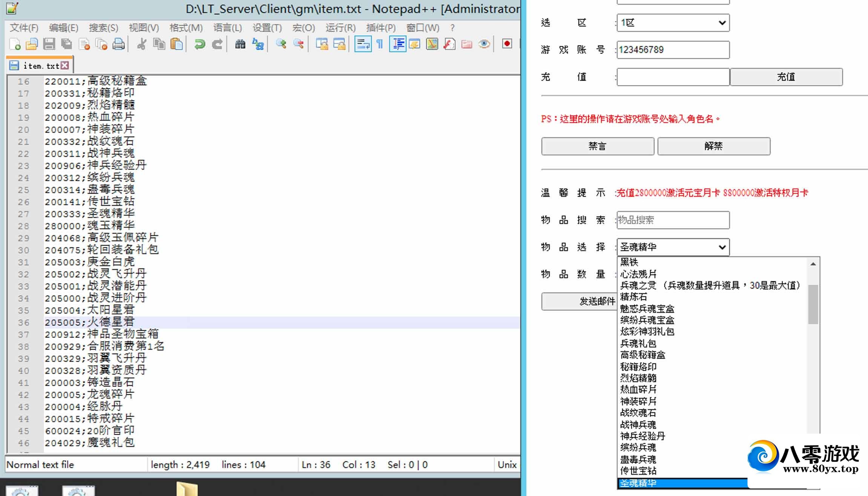Open the 物品选择 圣魂精华 dropdown
The image size is (868, 496).
[x=673, y=247]
